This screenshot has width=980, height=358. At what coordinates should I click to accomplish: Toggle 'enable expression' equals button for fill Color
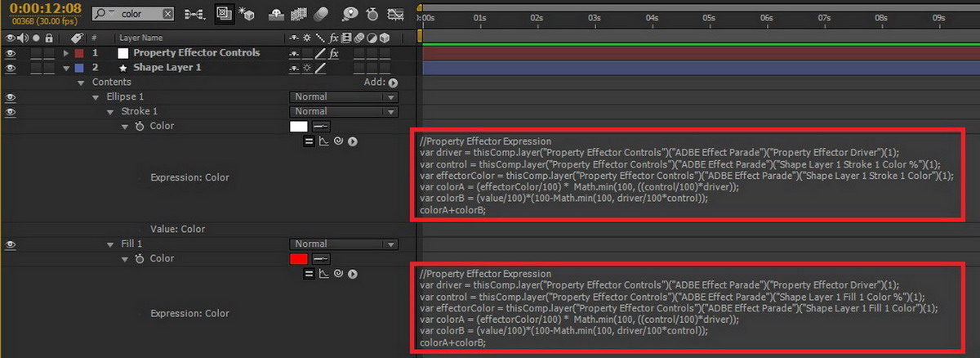[x=310, y=274]
